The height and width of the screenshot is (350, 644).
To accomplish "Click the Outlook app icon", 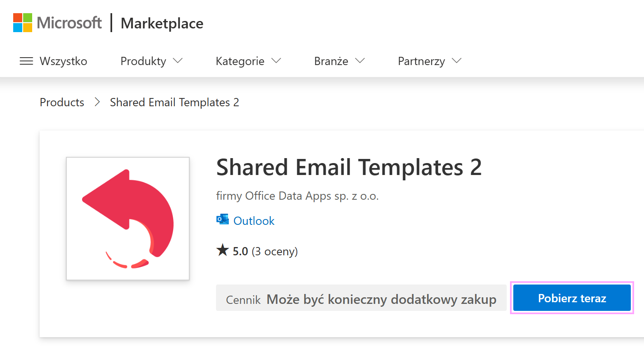I will (x=222, y=219).
